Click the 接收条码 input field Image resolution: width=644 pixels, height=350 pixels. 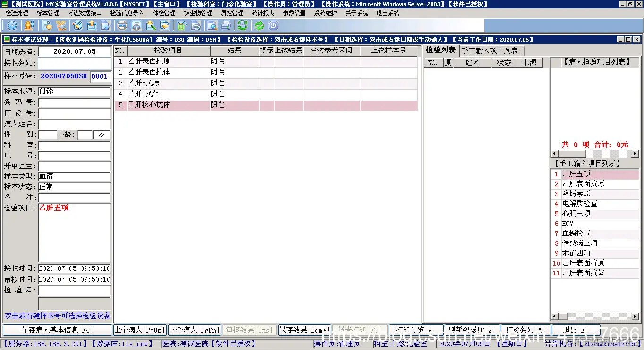coord(75,63)
